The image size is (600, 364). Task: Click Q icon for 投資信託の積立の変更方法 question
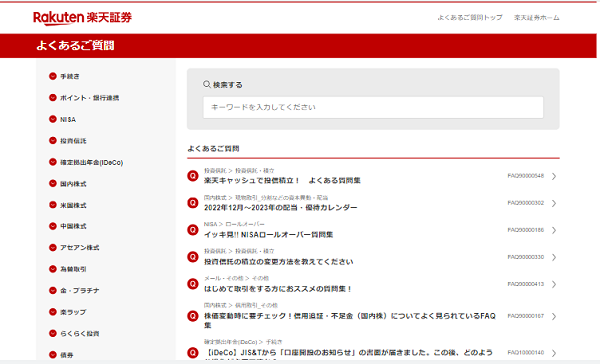coord(193,257)
